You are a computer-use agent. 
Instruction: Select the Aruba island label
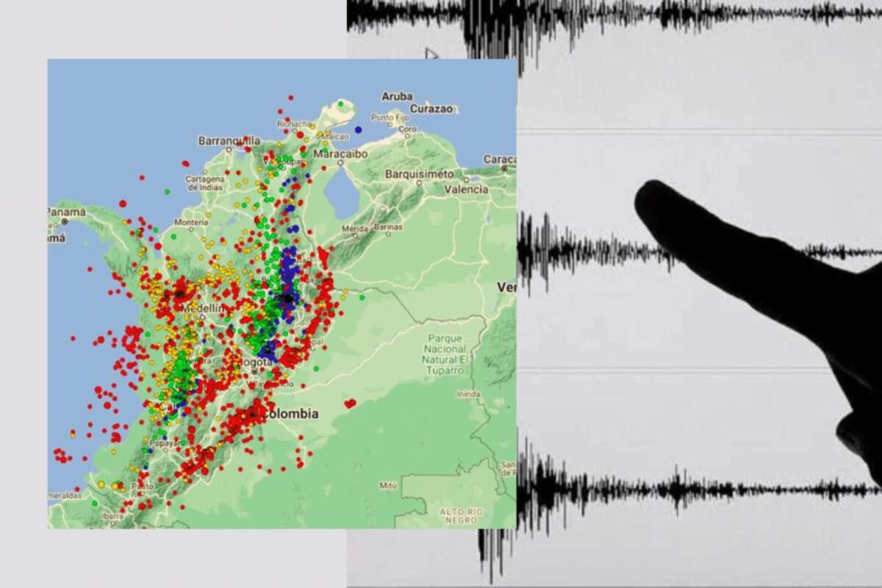coord(397,96)
